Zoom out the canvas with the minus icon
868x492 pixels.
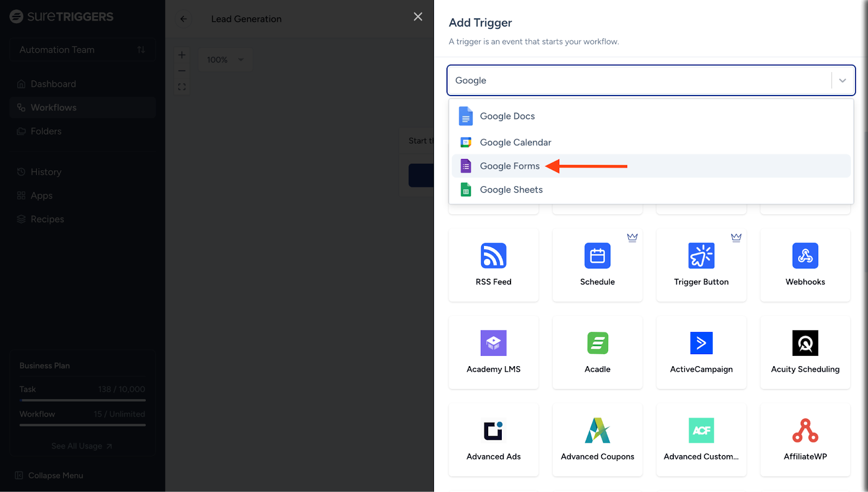[182, 71]
